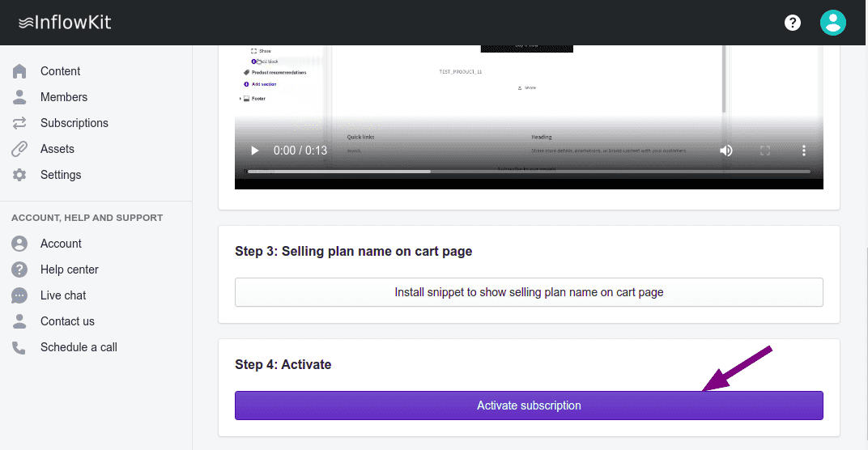Screen dimensions: 868x450
Task: Click the Live chat bubble icon
Action: tap(19, 295)
